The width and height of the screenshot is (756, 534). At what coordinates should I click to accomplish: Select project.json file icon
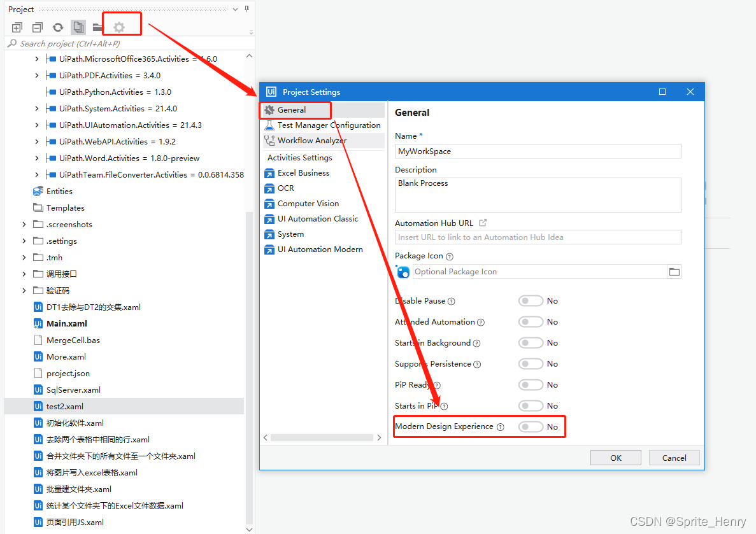point(38,373)
